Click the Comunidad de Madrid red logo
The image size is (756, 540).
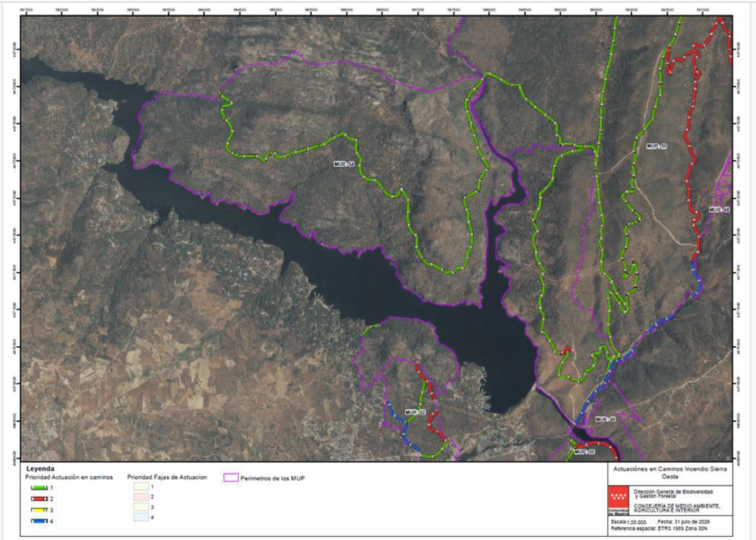pyautogui.click(x=619, y=500)
